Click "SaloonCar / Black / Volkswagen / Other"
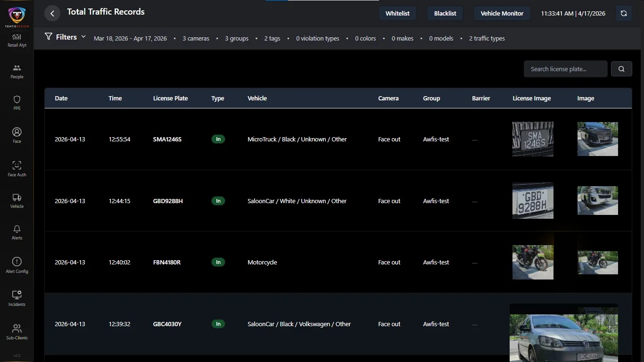This screenshot has width=644, height=362. [299, 324]
